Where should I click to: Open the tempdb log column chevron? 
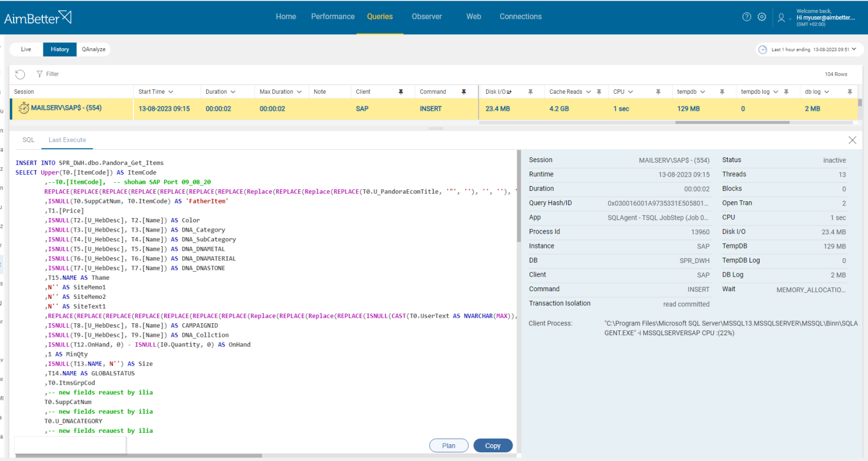(776, 92)
